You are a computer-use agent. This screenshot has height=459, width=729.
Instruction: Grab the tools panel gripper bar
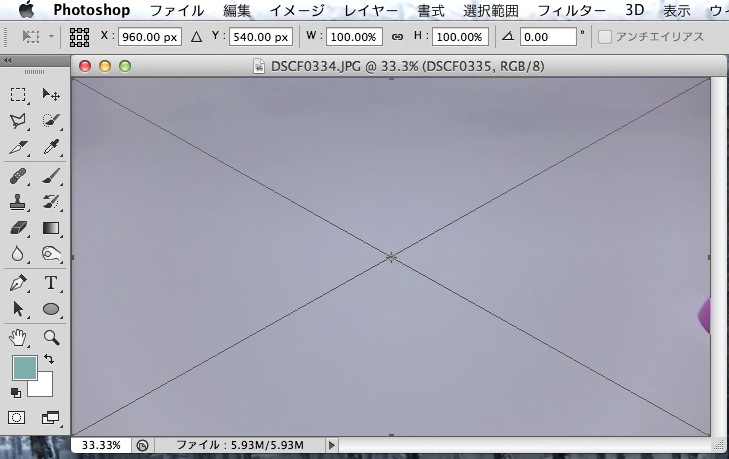coord(34,72)
